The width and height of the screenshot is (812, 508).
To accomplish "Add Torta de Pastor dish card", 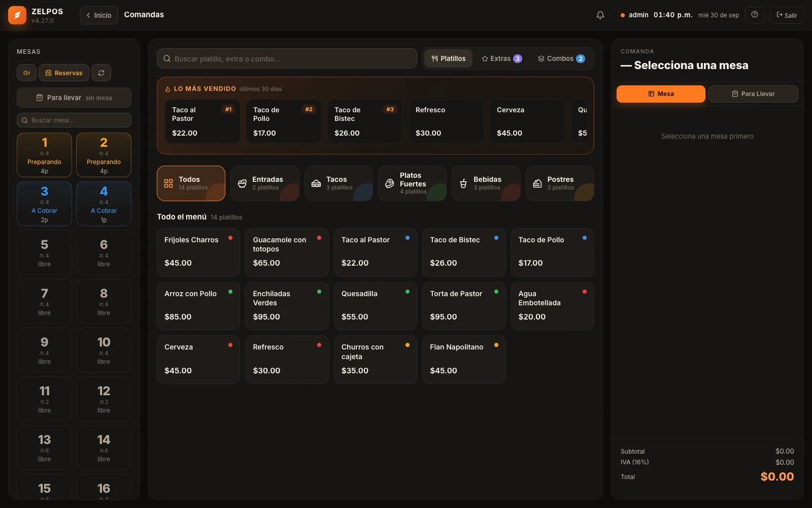I will tap(464, 306).
